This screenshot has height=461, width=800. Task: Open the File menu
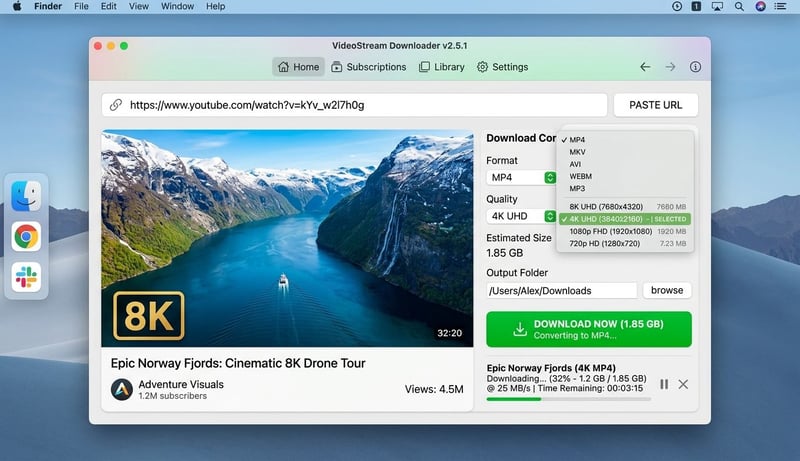pyautogui.click(x=81, y=6)
